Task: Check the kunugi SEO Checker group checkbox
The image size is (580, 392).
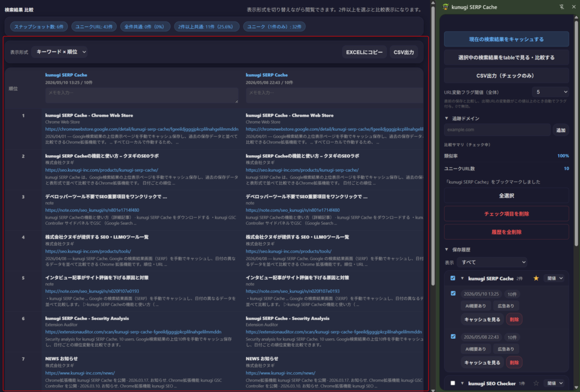Action: point(453,383)
